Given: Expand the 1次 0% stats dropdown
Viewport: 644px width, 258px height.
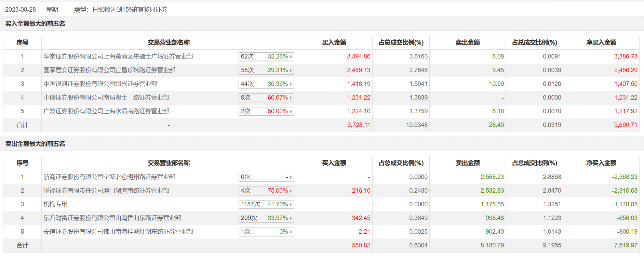Looking at the screenshot, I should (266, 232).
